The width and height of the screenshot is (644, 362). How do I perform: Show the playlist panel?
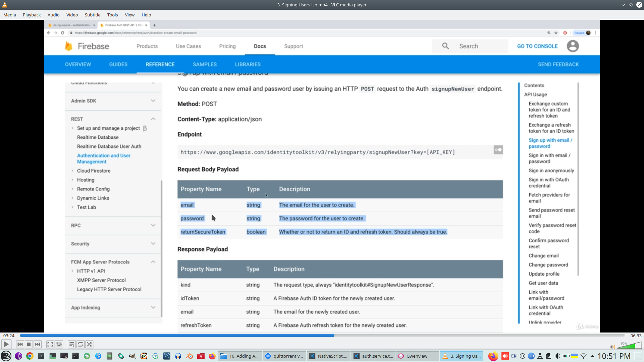(x=71, y=344)
